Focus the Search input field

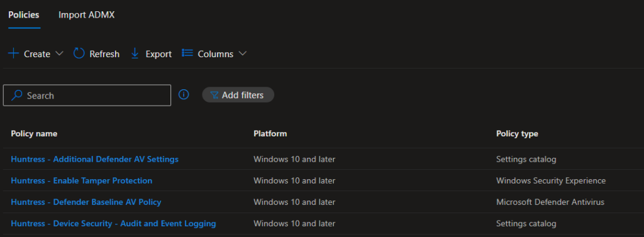(87, 96)
